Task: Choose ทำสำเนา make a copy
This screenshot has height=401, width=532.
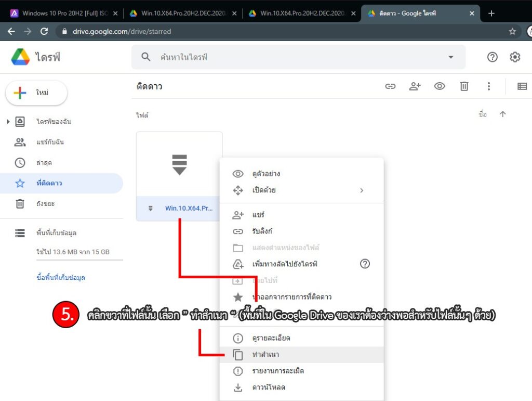Action: pos(302,355)
